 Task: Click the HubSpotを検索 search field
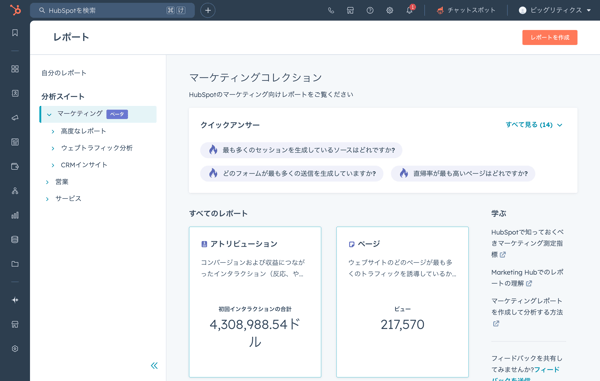click(x=112, y=10)
